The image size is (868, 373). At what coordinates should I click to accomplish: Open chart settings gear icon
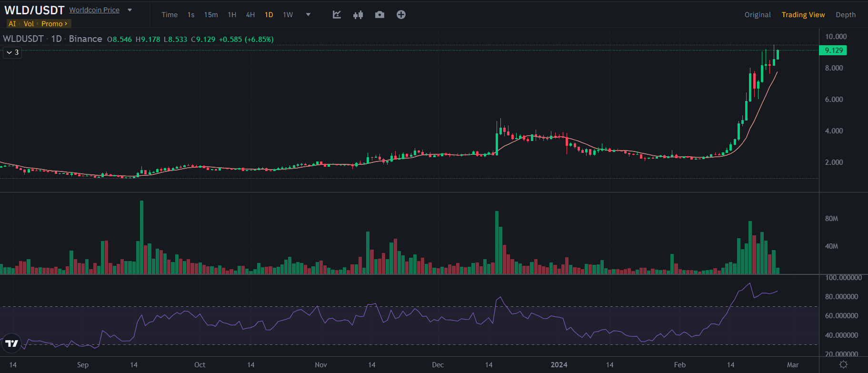(x=843, y=364)
